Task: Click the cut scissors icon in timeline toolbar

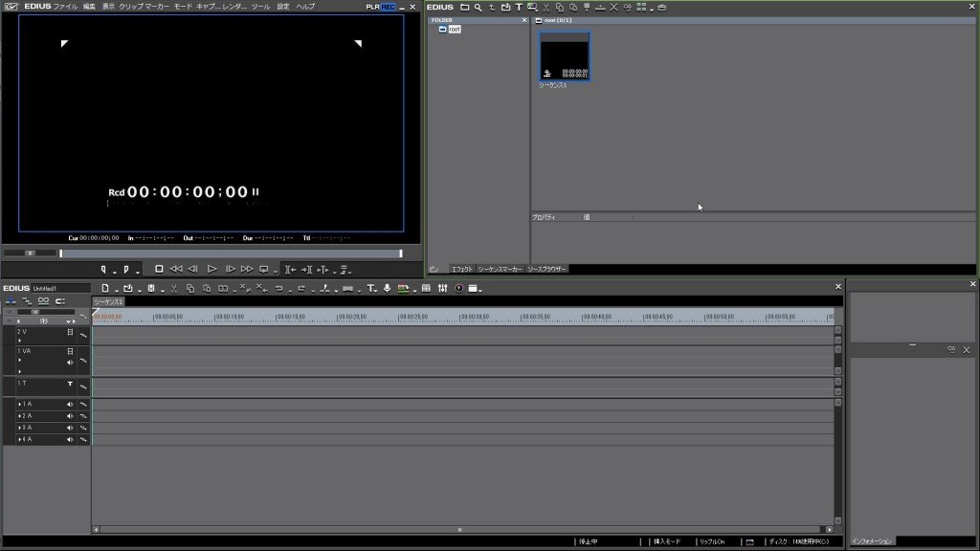Action: tap(174, 288)
